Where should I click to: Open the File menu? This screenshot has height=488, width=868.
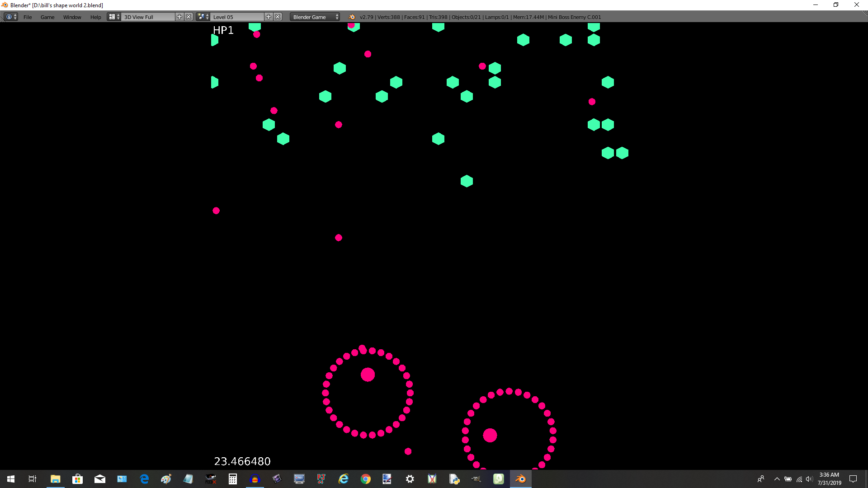tap(28, 17)
